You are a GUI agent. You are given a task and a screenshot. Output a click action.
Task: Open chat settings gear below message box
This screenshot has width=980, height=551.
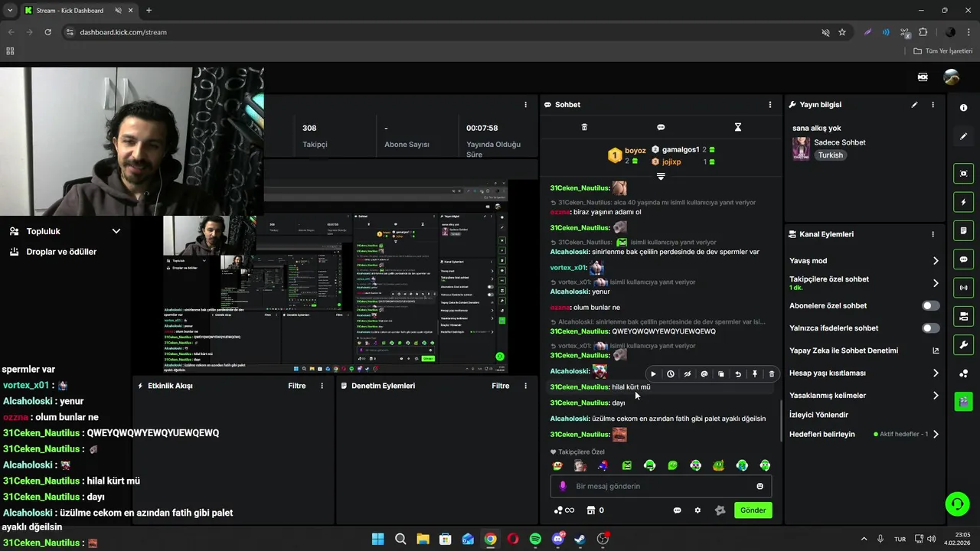pyautogui.click(x=697, y=510)
